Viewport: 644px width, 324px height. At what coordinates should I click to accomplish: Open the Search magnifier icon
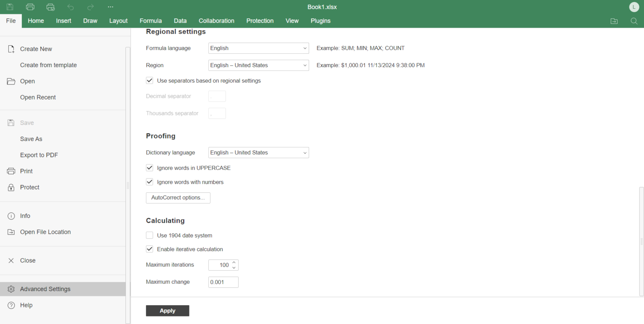[x=634, y=21]
